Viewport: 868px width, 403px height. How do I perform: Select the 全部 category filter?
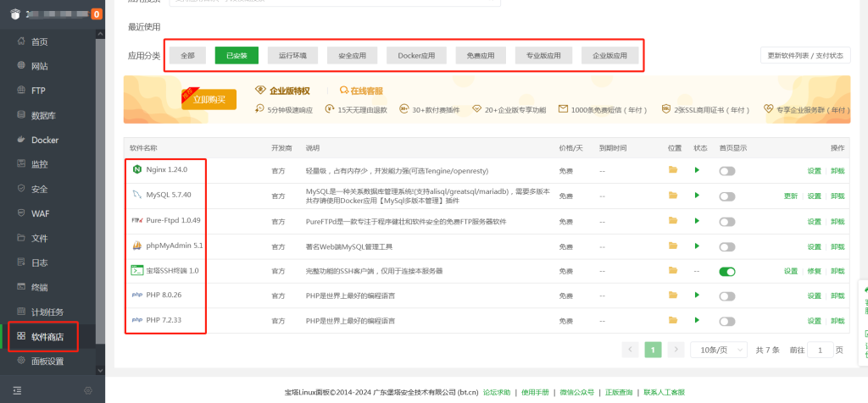(187, 55)
